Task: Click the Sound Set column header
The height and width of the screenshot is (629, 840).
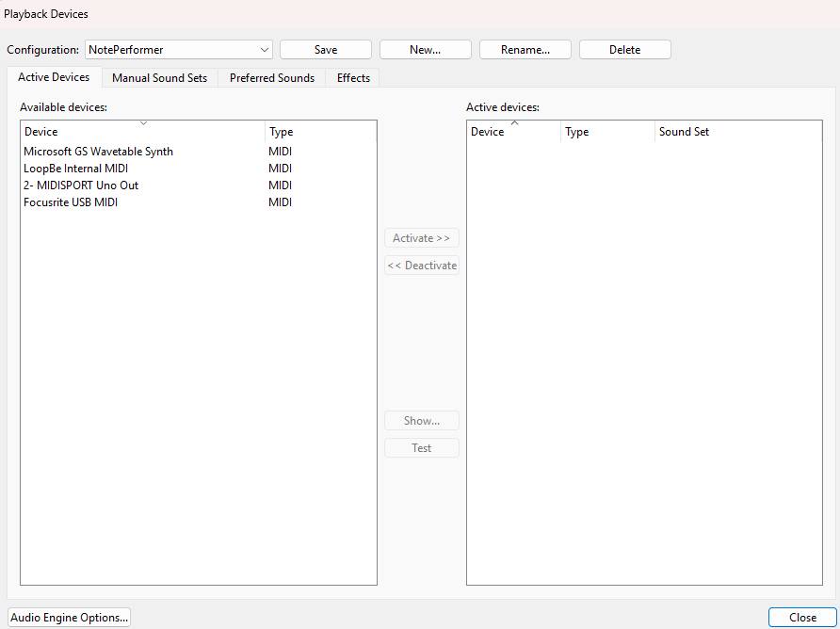Action: point(738,132)
